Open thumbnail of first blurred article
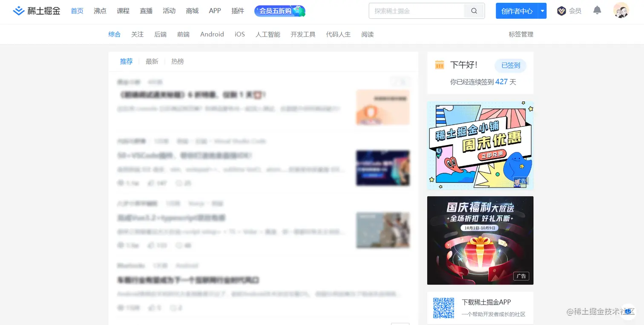The image size is (644, 325). pos(383,107)
